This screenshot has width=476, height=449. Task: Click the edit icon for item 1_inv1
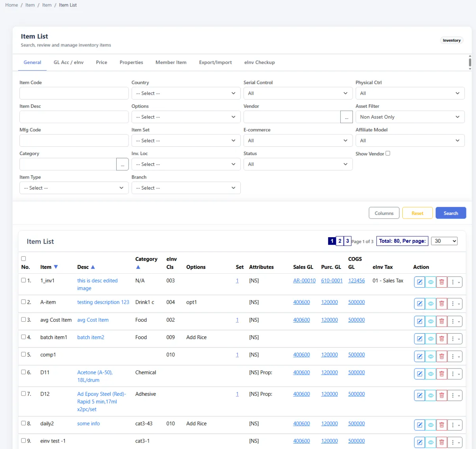pyautogui.click(x=419, y=282)
